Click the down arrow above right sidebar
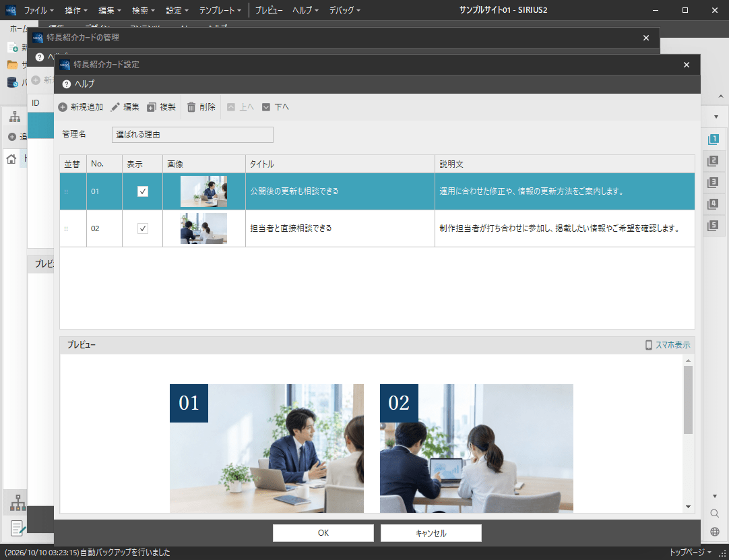The height and width of the screenshot is (560, 729). coord(716,117)
